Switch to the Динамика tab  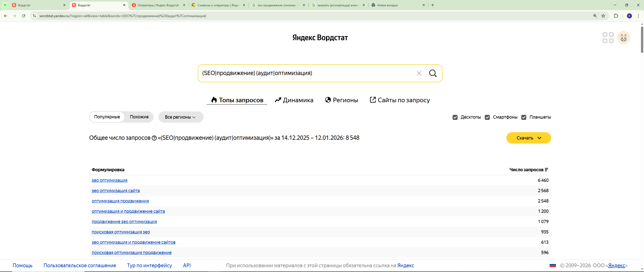(294, 100)
